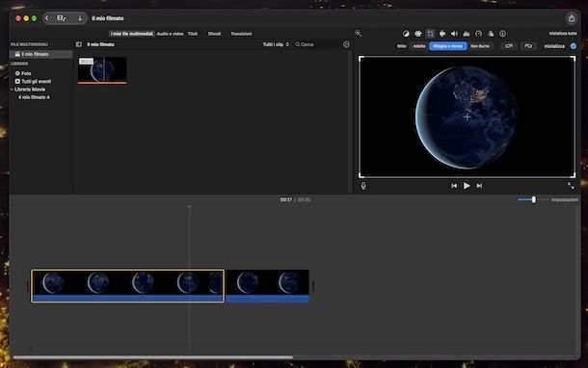Viewport: 588px width, 368px height.
Task: Switch to I miei file multimediali tab
Action: (132, 34)
